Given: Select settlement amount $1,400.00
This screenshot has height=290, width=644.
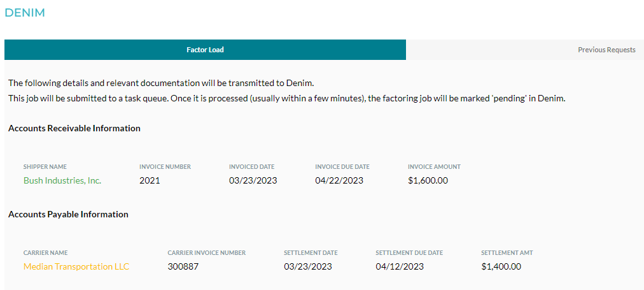Looking at the screenshot, I should 501,266.
